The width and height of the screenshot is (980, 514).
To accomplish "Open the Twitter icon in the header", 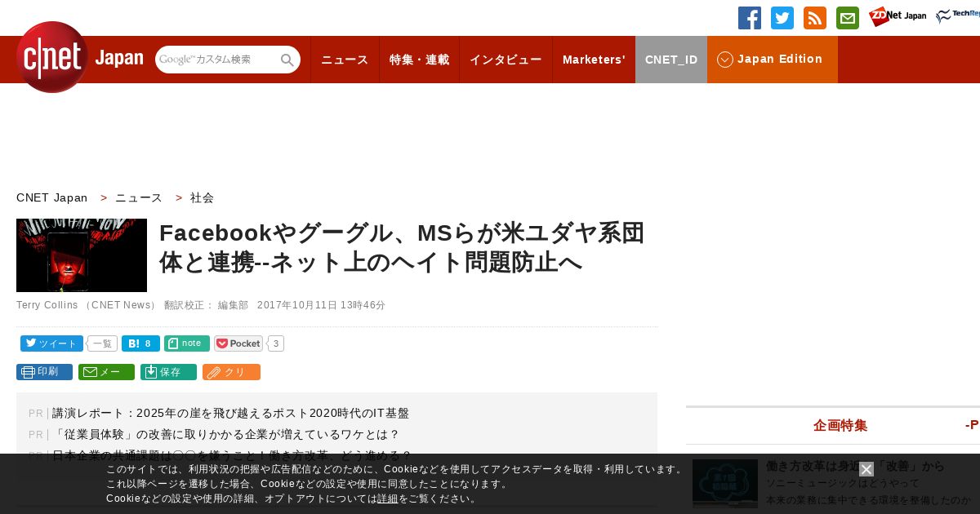I will [x=782, y=18].
